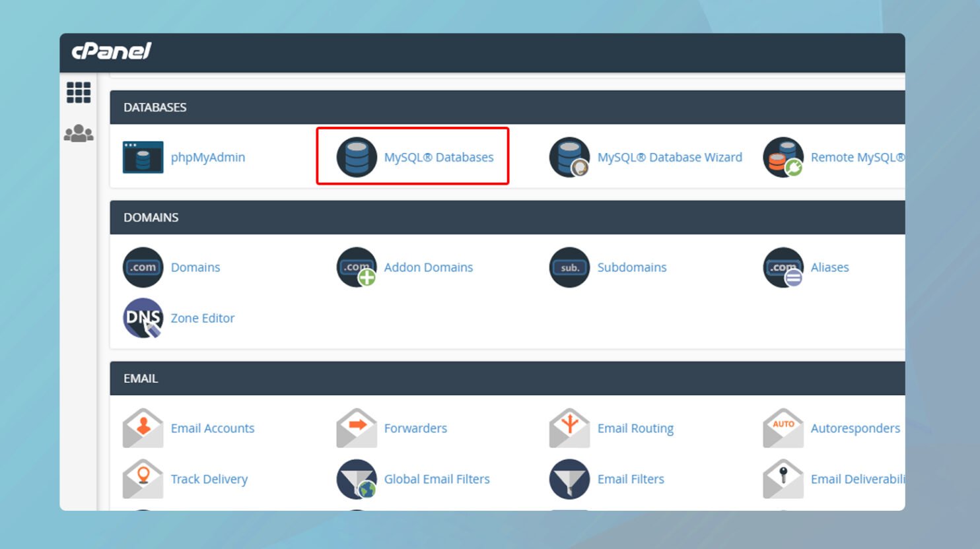Open the MySQL Database Wizard icon

tap(569, 156)
